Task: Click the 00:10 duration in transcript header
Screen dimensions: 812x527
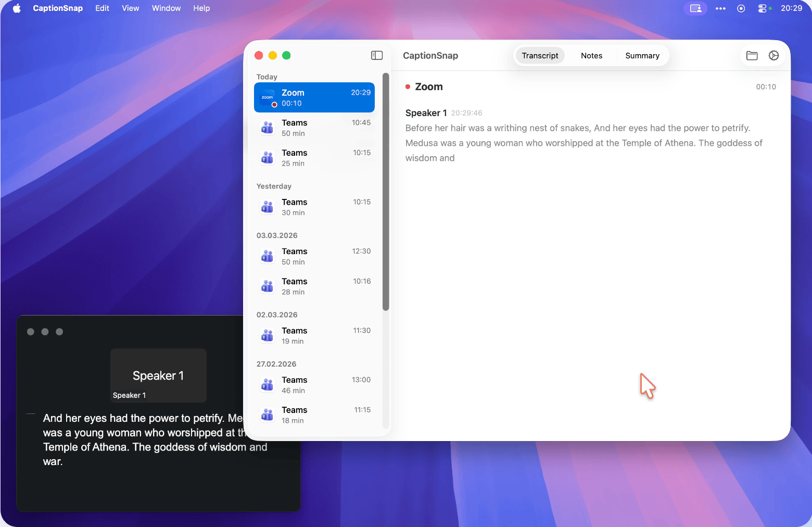Action: [x=766, y=87]
